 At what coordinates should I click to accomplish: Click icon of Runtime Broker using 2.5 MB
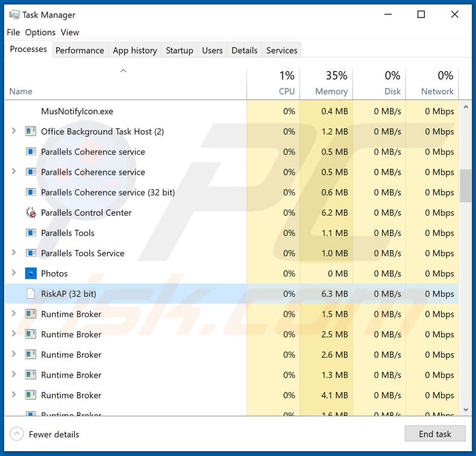31,334
